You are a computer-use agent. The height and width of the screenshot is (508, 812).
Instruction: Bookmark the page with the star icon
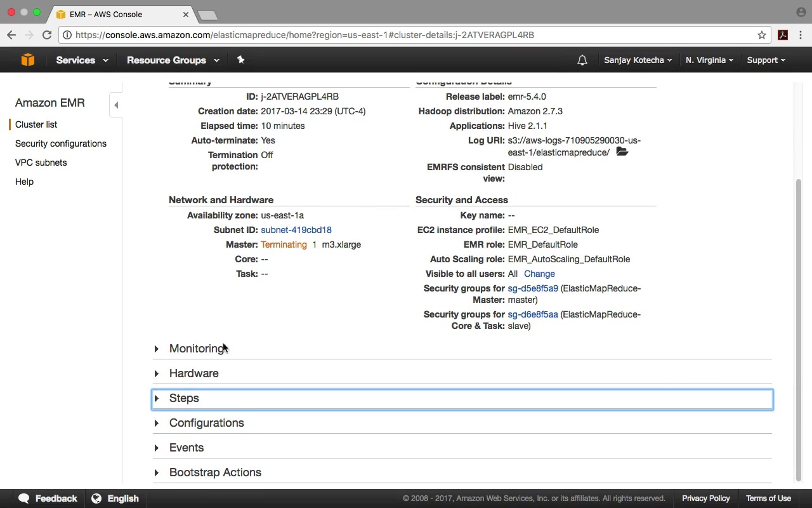click(762, 35)
